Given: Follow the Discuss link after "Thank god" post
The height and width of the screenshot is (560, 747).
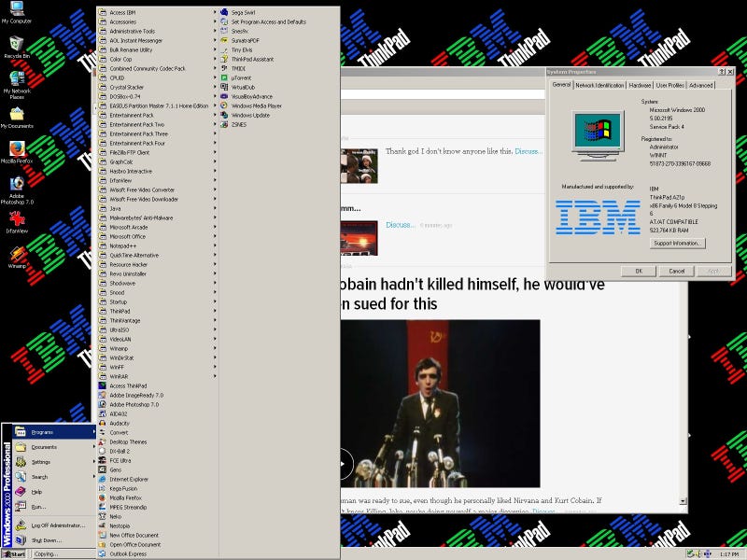Looking at the screenshot, I should 529,151.
